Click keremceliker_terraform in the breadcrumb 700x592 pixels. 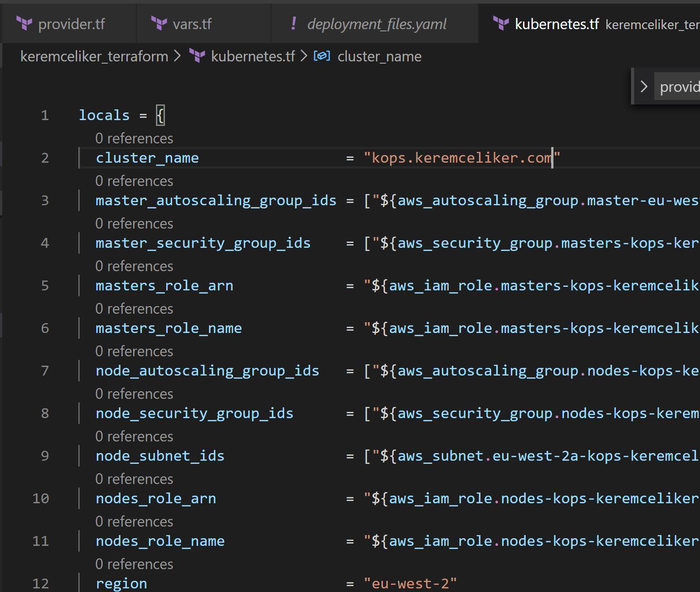pyautogui.click(x=94, y=56)
